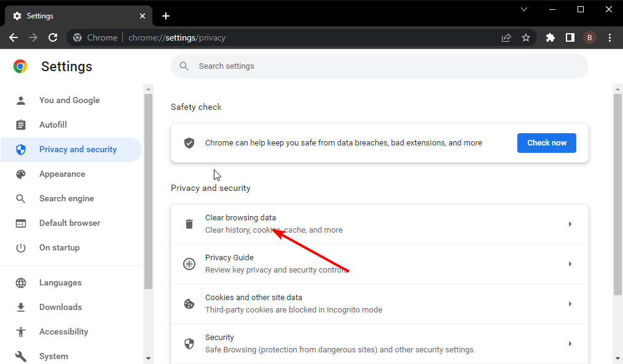Expand the Security row arrow
The width and height of the screenshot is (623, 364).
tap(570, 344)
